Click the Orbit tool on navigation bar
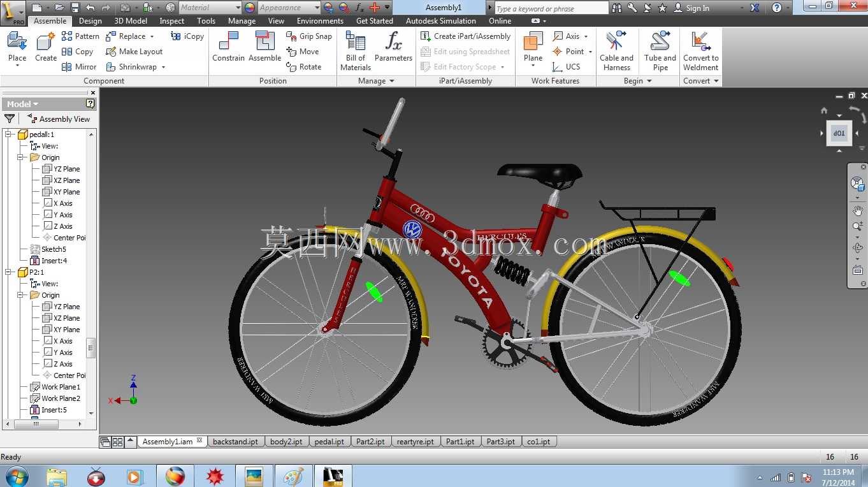Screen dimensions: 868x487 coord(858,248)
